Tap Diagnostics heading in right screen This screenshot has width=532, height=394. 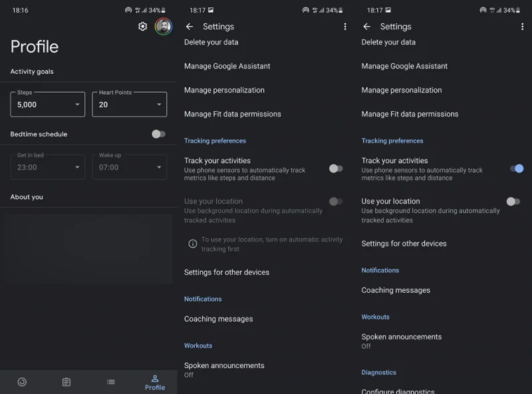378,372
